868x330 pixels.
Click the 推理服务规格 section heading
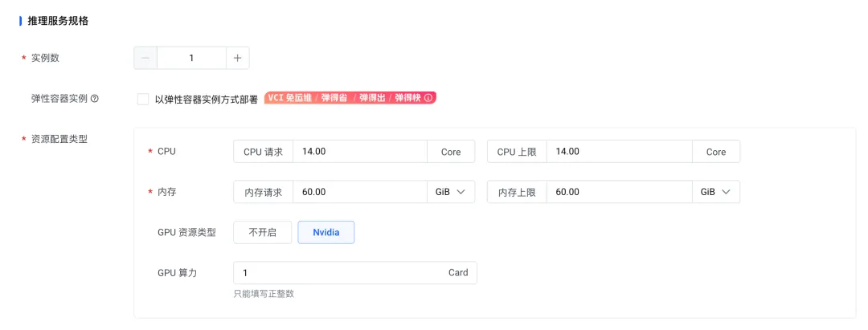click(58, 21)
